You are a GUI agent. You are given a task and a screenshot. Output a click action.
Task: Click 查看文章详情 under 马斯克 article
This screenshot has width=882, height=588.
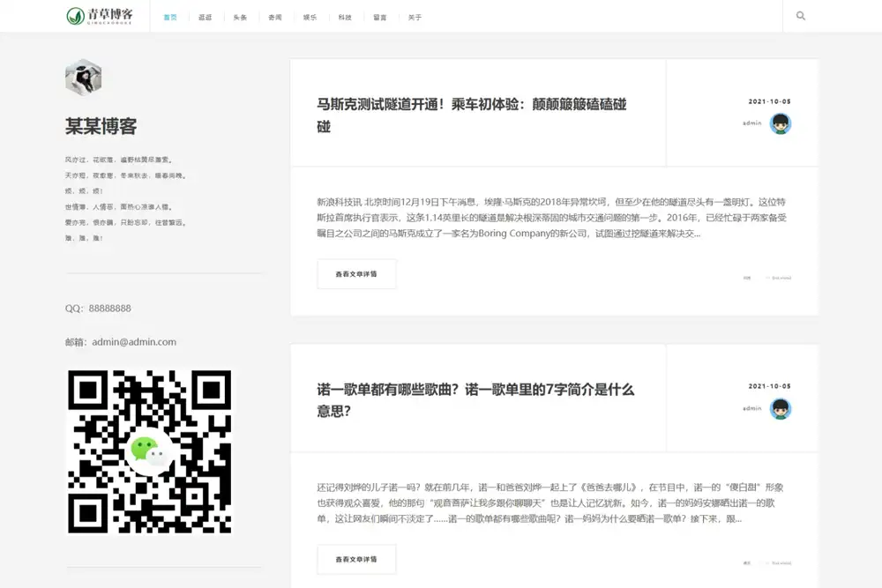click(x=356, y=274)
